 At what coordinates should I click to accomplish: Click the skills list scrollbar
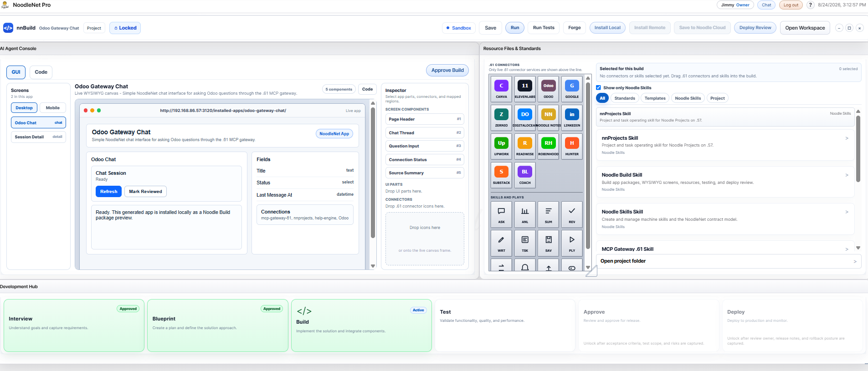coord(858,148)
